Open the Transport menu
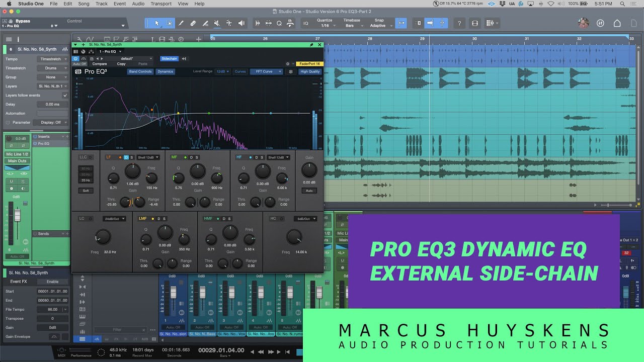Viewport: 644px width, 362px height. click(x=161, y=4)
